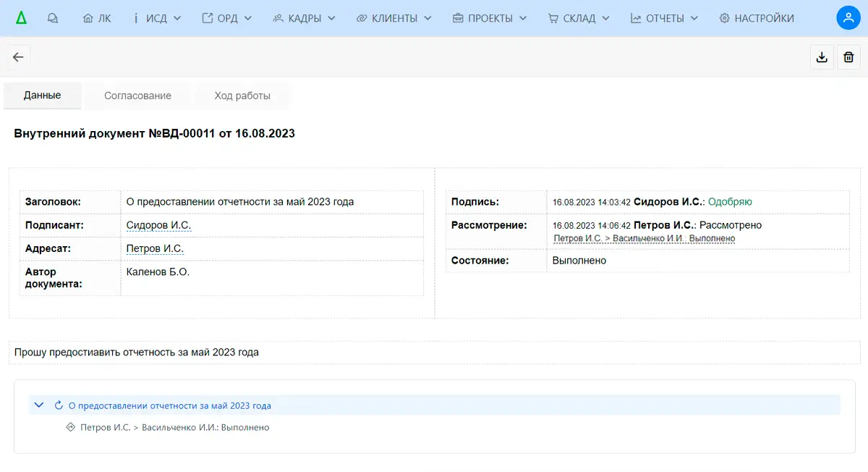868x472 pixels.
Task: Click the Рассмотрено review status
Action: point(731,225)
